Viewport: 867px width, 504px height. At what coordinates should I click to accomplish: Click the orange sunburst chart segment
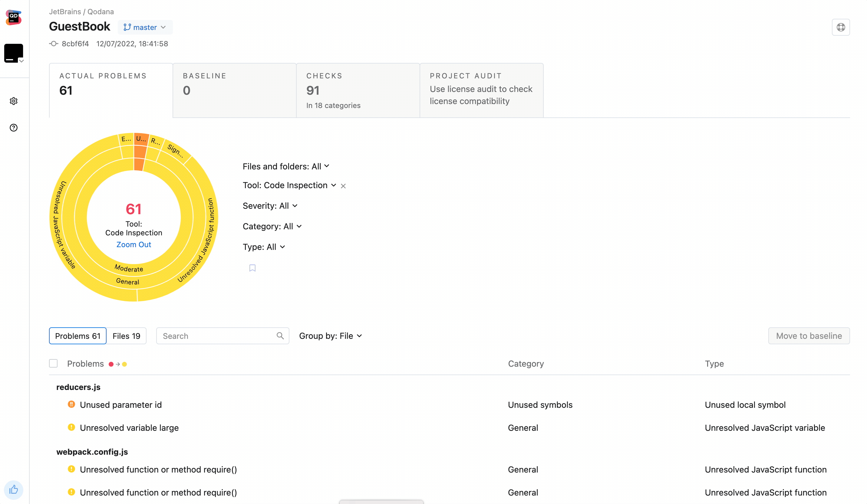pos(140,152)
